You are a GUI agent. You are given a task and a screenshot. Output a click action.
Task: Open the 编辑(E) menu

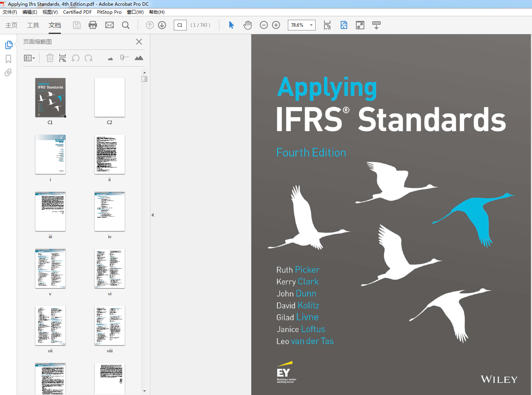tap(30, 12)
